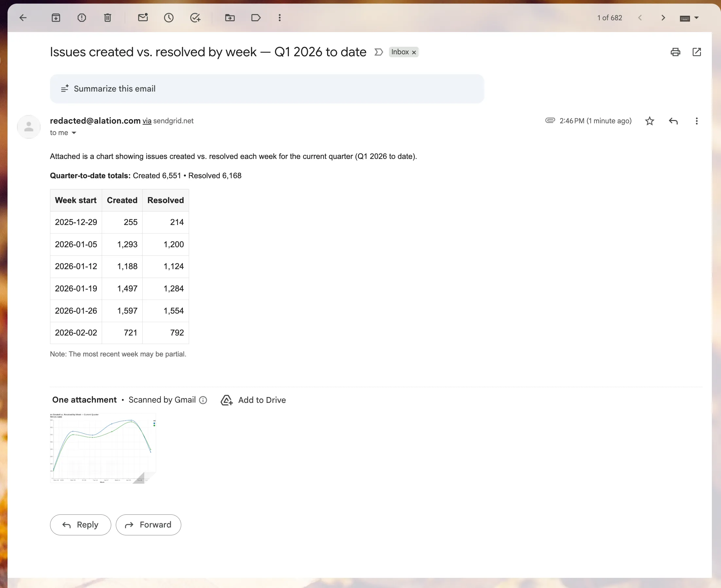
Task: Click Summarize this email
Action: [x=114, y=88]
